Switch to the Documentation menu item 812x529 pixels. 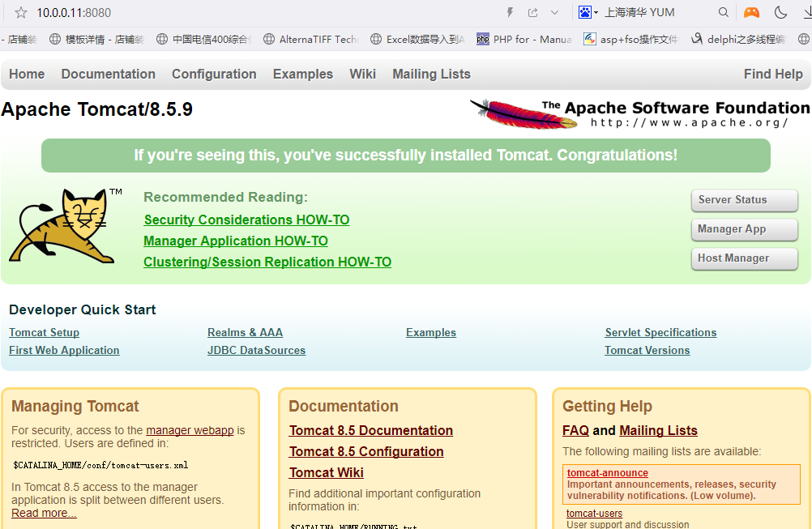click(108, 74)
